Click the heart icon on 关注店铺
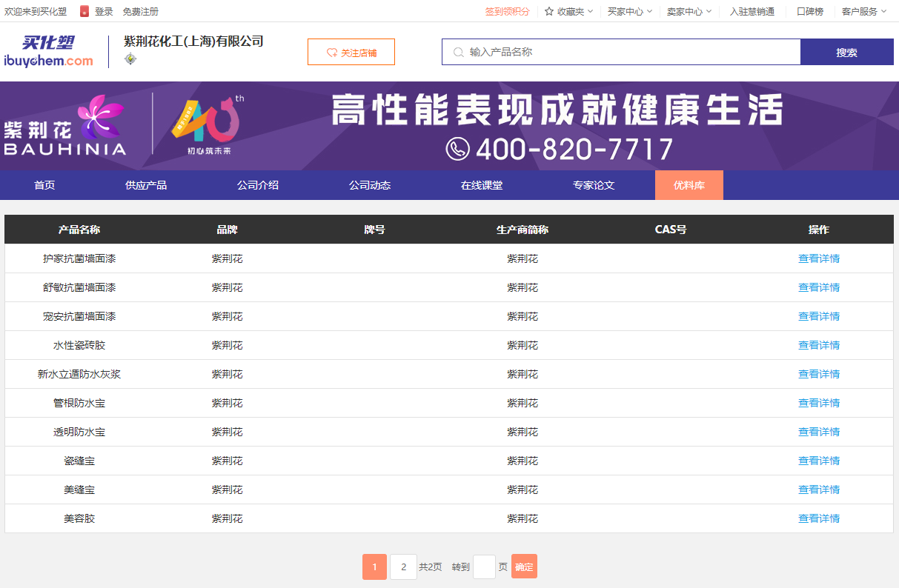899x588 pixels. click(332, 53)
